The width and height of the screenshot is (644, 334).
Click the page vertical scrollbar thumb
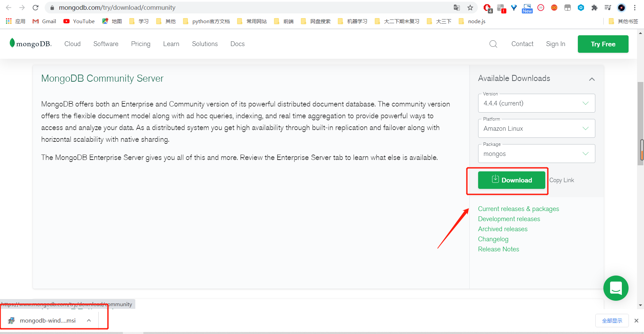click(641, 123)
